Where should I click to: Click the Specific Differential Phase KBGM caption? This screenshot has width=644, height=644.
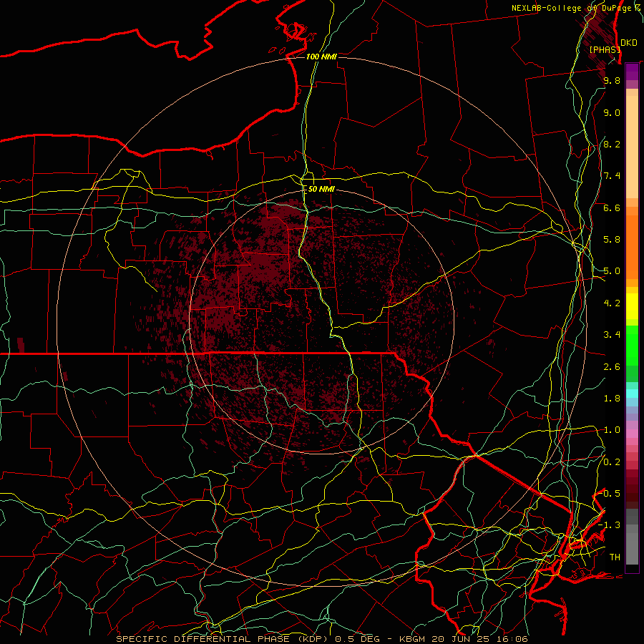(x=322, y=639)
